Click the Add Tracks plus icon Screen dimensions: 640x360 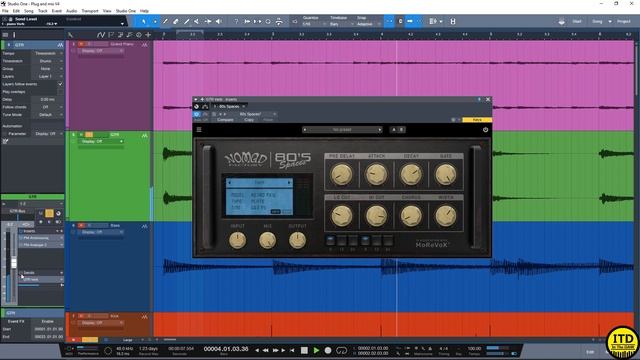tap(148, 35)
